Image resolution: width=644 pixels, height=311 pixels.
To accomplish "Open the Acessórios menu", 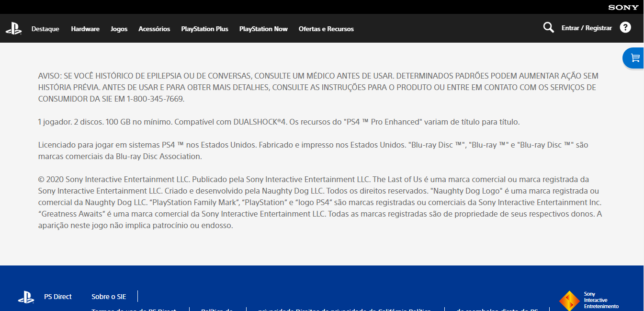I will [x=154, y=29].
